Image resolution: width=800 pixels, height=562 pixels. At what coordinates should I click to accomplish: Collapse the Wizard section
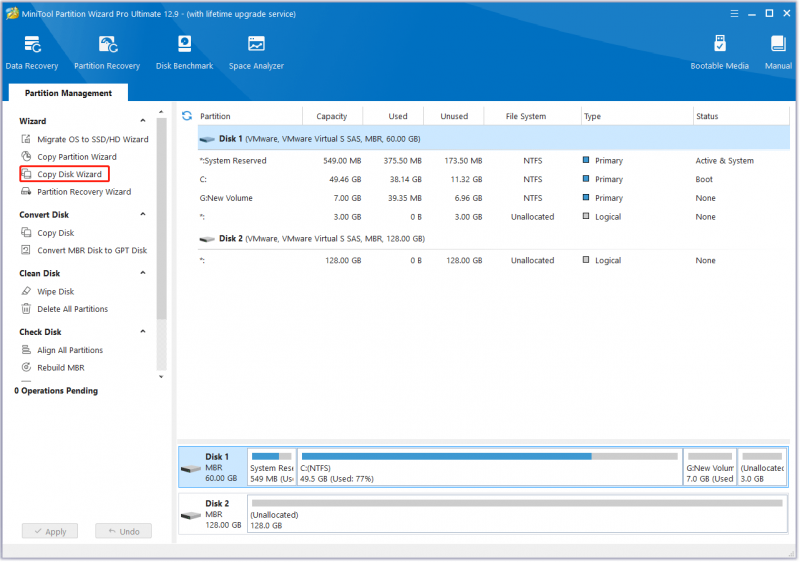point(143,121)
